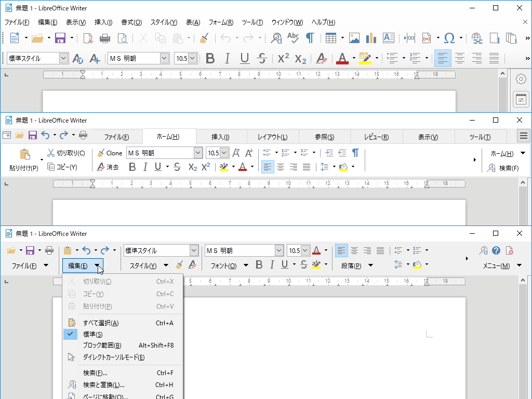Screen dimensions: 532x399
Task: Apply yellow highlighting in middle window
Action: (223, 167)
